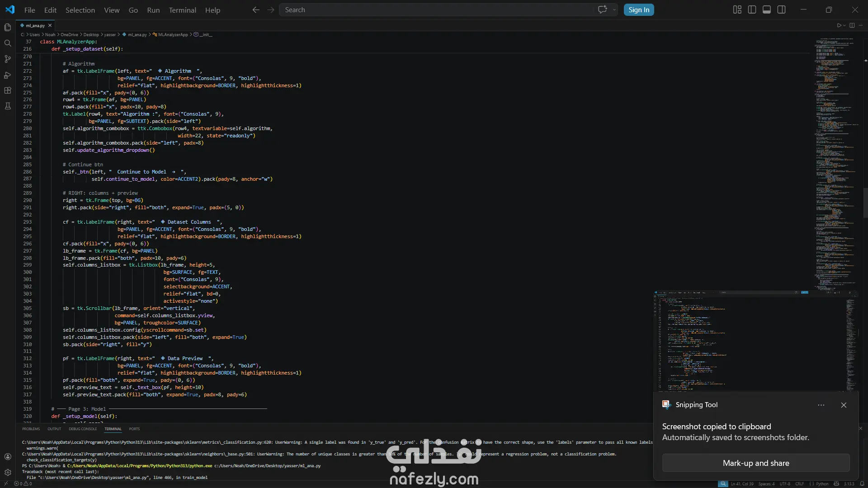The height and width of the screenshot is (488, 868).
Task: Expand the Run file dropdown arrow
Action: (844, 25)
